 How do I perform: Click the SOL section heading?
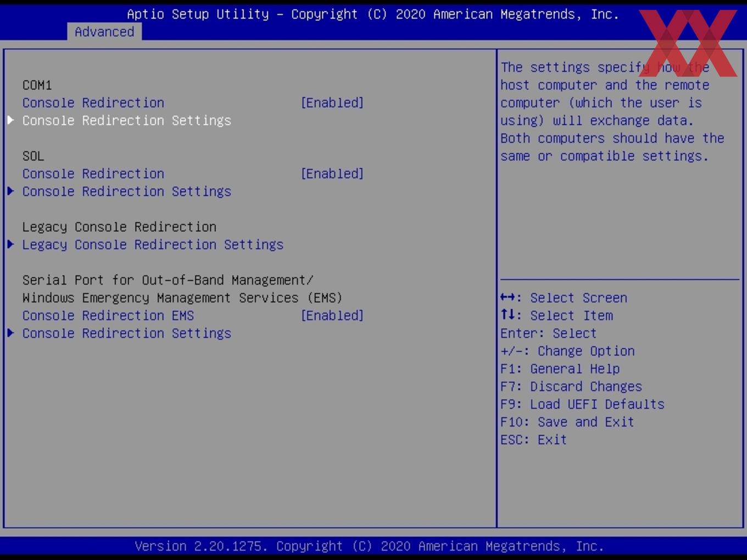(x=34, y=156)
